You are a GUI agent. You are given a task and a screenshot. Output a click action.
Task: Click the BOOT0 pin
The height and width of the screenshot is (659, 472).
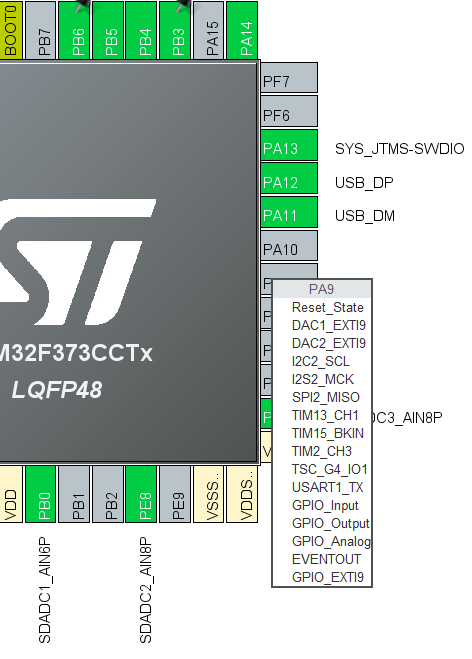point(11,30)
